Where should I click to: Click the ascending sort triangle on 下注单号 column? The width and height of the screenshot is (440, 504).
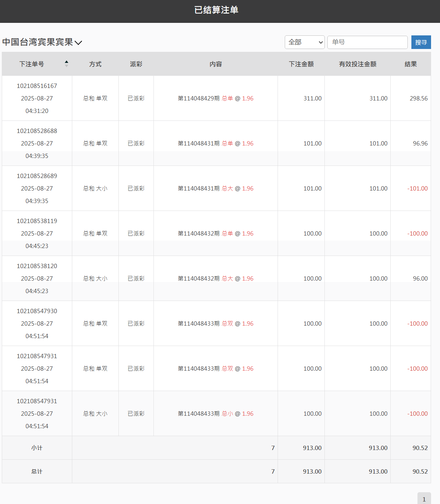click(67, 62)
